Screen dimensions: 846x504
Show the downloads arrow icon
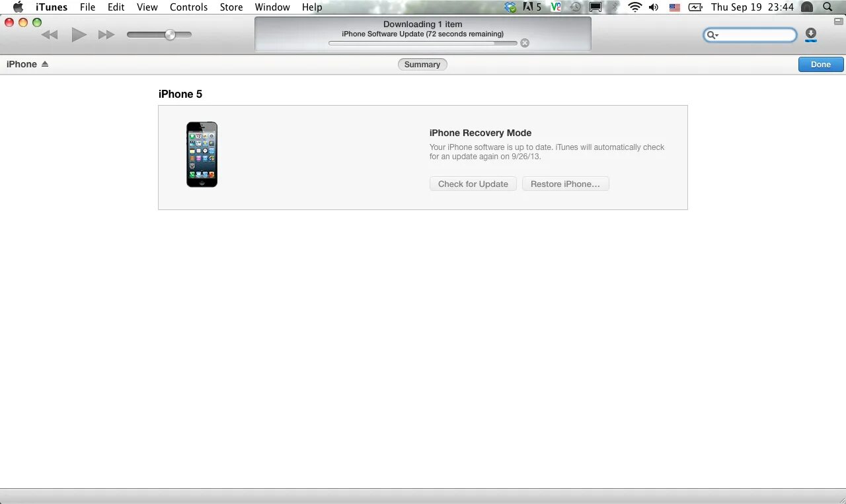[x=811, y=35]
